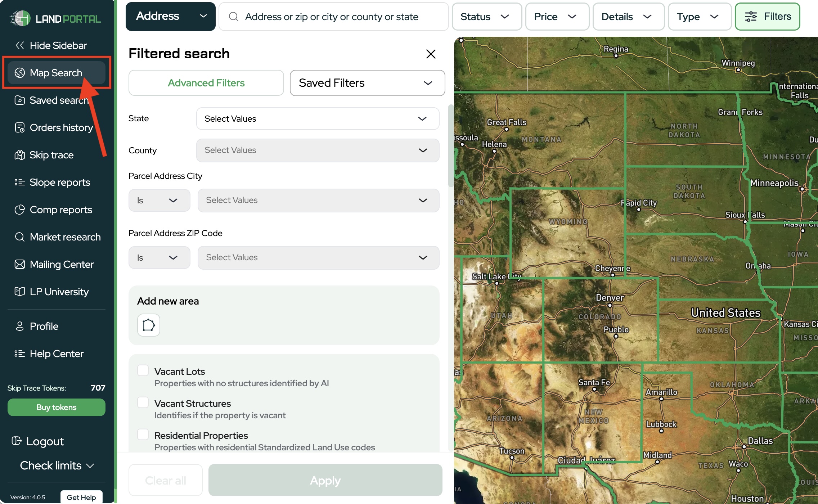The height and width of the screenshot is (504, 818).
Task: Click the Hide Sidebar double-chevron icon
Action: 20,45
